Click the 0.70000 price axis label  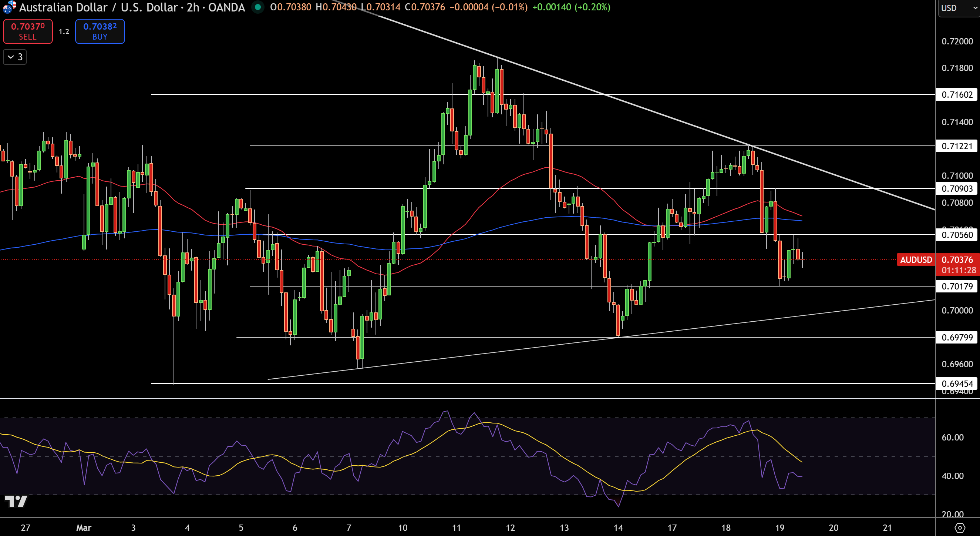(x=957, y=310)
